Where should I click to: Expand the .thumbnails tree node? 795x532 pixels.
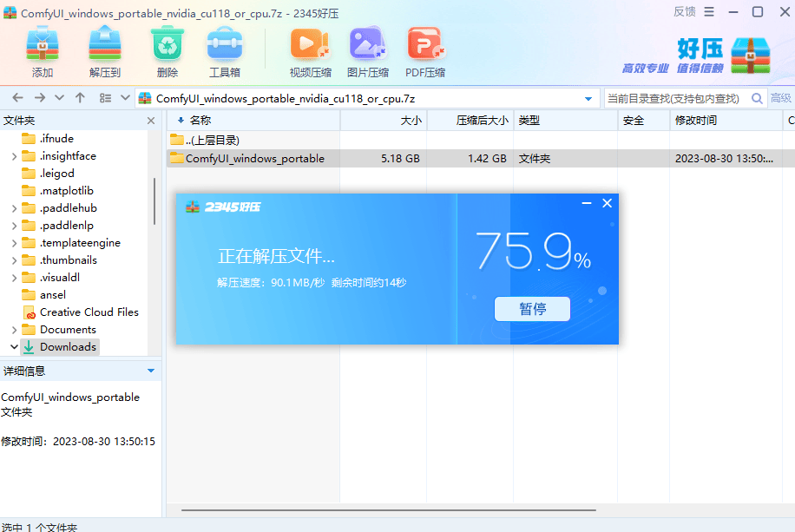pyautogui.click(x=14, y=260)
